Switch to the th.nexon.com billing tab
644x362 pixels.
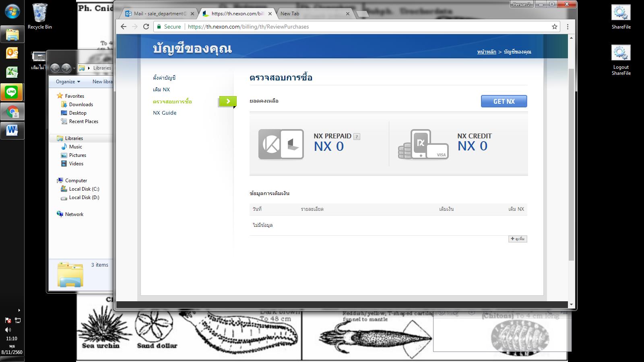237,14
